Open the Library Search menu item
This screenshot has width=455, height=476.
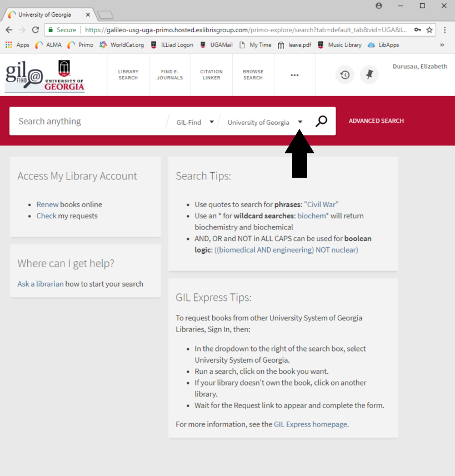(128, 75)
